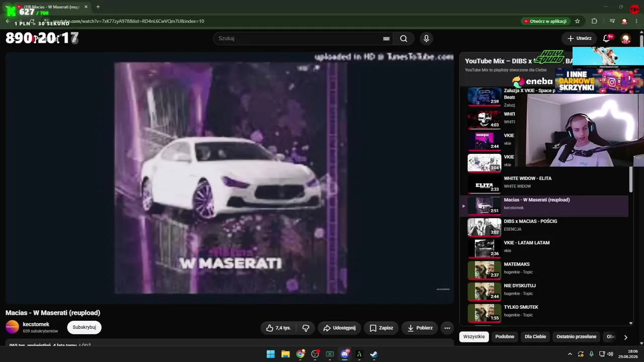Select the Ostatnio przesłane filter chip
Screen dimensions: 644x362
576,337
